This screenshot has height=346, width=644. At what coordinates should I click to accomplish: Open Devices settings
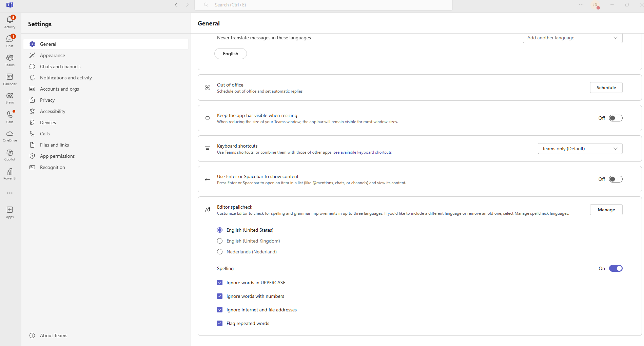(x=106, y=122)
